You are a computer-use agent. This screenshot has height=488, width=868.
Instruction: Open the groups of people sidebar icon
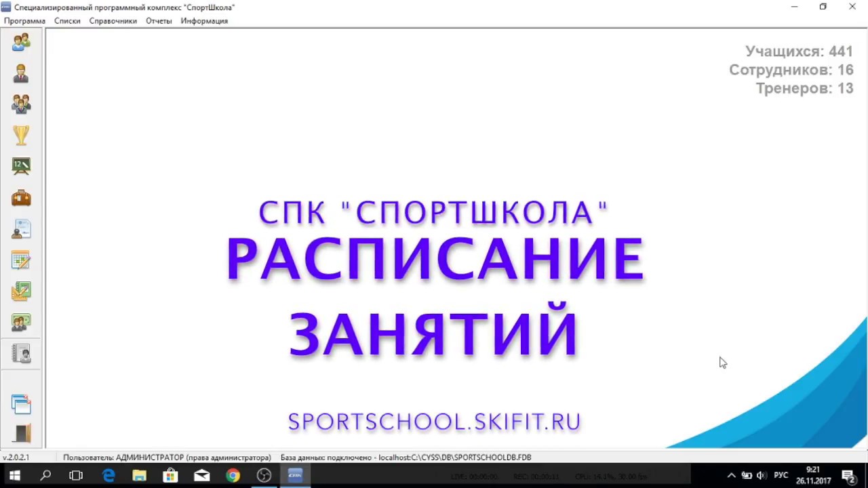pos(21,104)
